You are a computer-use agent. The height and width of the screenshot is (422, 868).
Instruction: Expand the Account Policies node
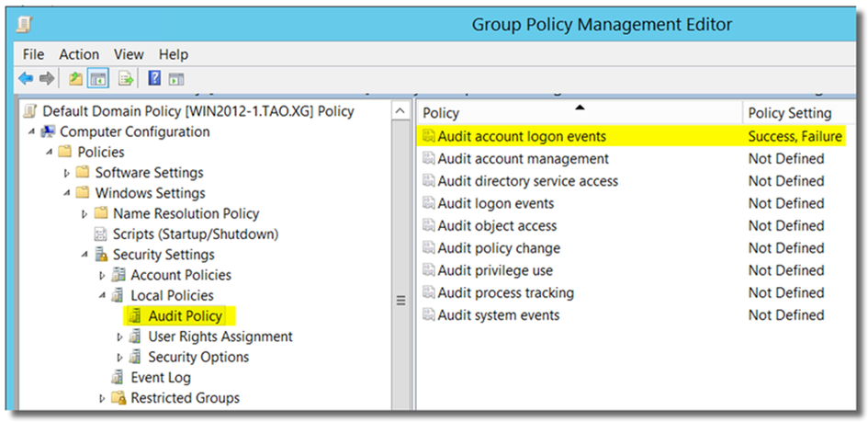coord(103,275)
